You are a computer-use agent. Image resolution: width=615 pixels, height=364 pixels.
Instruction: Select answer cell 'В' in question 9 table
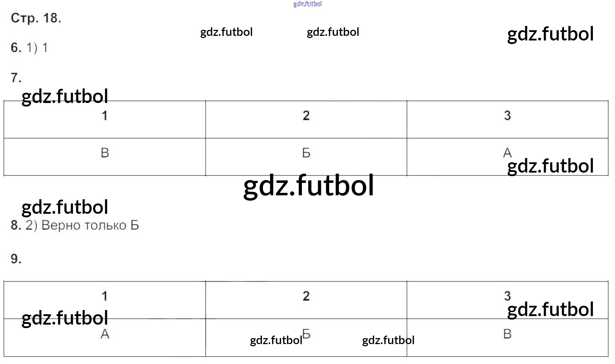507,334
